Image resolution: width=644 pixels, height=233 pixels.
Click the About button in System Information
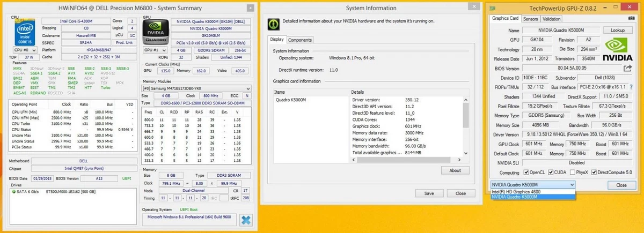click(455, 170)
